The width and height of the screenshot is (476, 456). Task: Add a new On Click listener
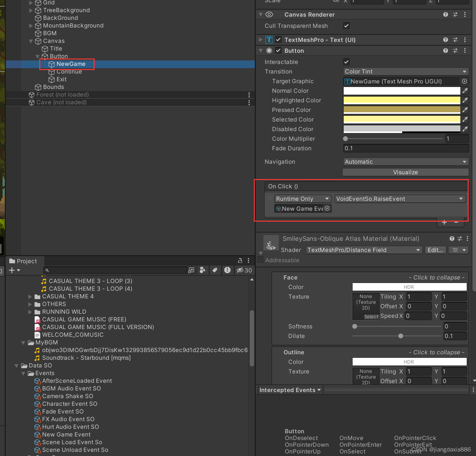click(444, 222)
